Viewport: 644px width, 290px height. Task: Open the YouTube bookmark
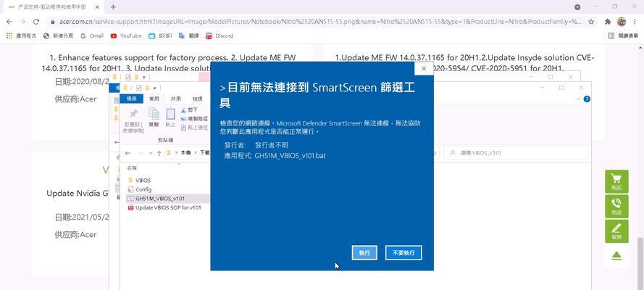tap(126, 36)
